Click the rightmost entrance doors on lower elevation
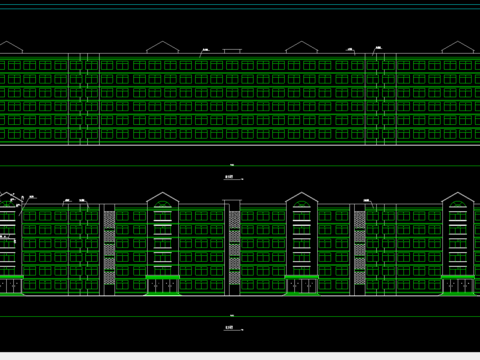The image size is (480, 360). (458, 286)
